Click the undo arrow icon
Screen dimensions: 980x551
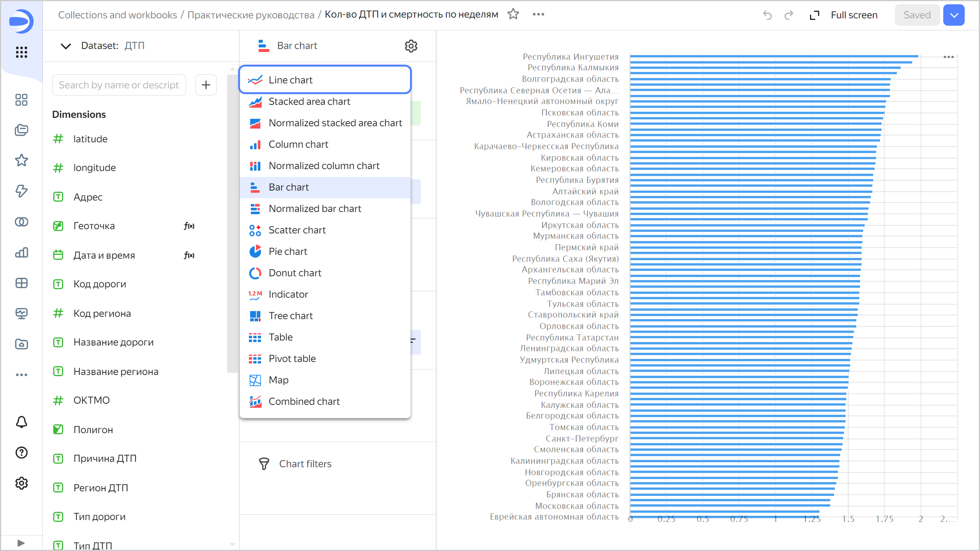point(767,15)
